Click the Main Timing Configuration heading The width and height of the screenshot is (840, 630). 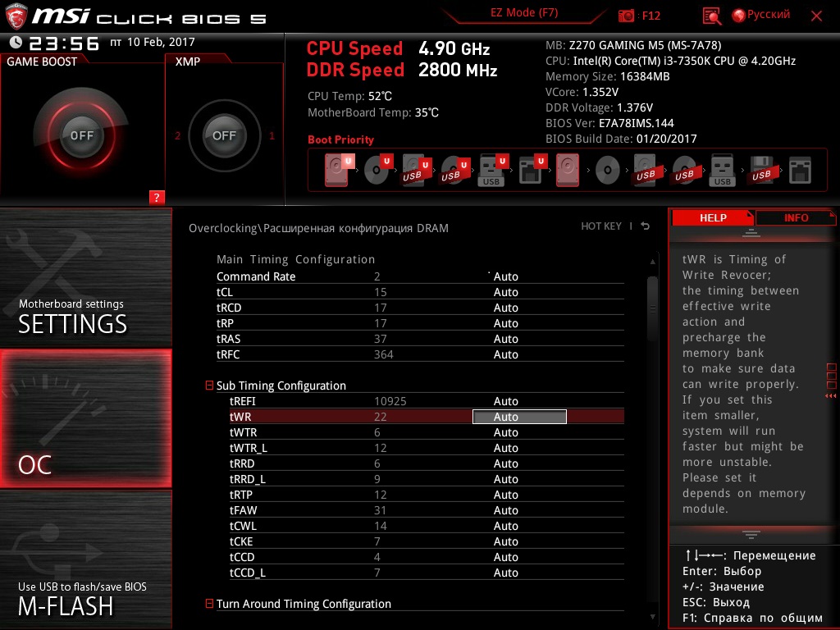(295, 259)
